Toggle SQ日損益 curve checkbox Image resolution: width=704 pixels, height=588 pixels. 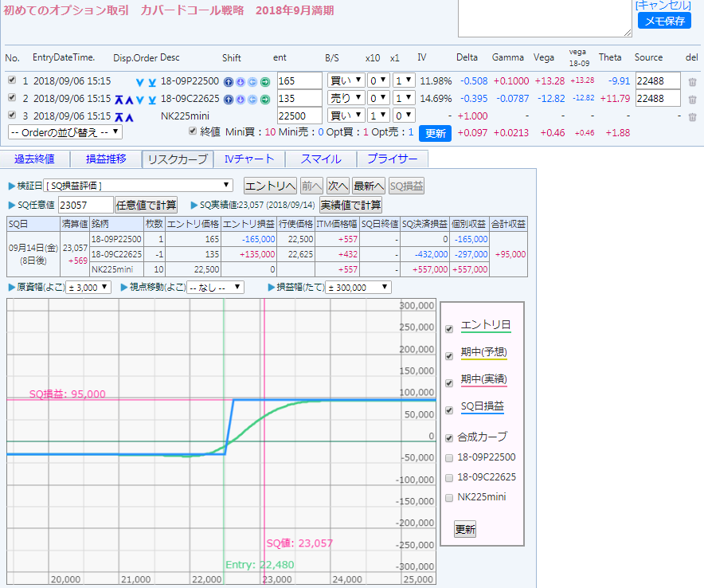(x=449, y=410)
